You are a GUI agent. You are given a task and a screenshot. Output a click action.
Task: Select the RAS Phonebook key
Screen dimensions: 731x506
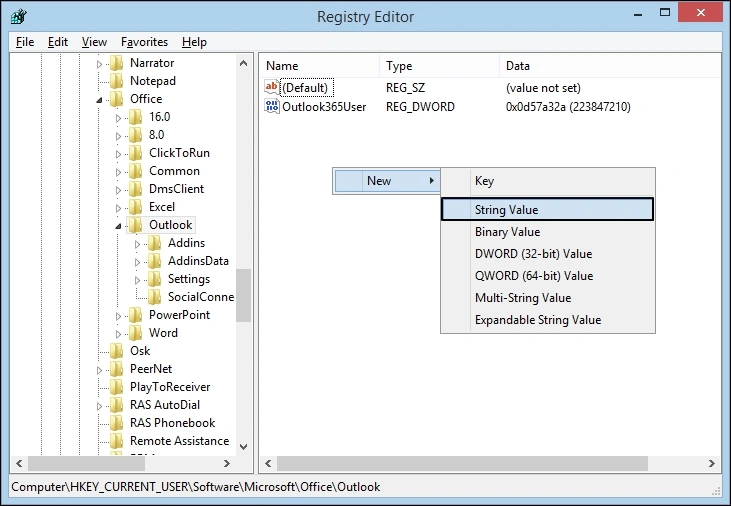coord(172,423)
